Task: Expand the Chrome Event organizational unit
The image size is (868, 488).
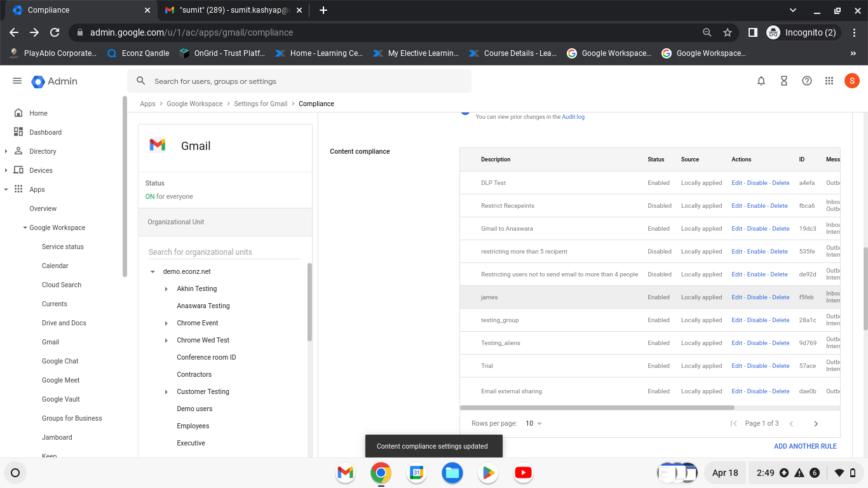Action: 166,323
